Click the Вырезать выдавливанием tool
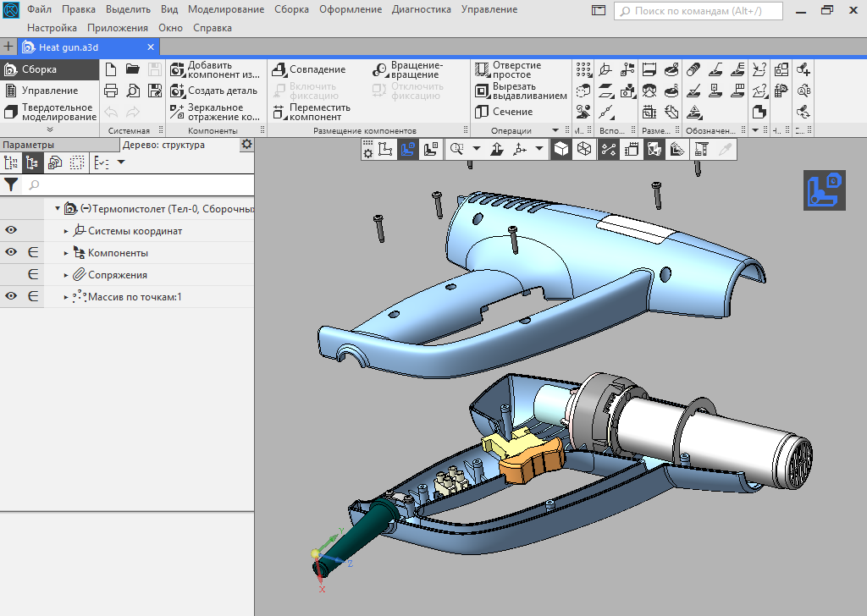 pos(517,91)
